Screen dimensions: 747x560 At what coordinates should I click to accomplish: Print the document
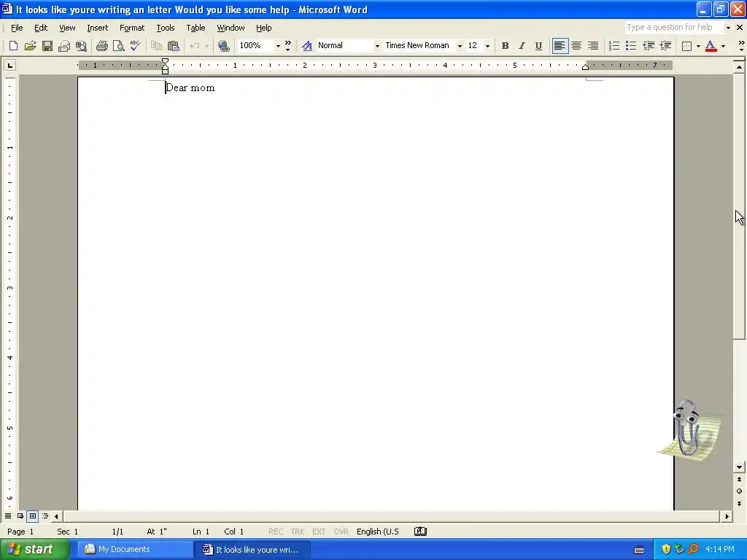(102, 46)
